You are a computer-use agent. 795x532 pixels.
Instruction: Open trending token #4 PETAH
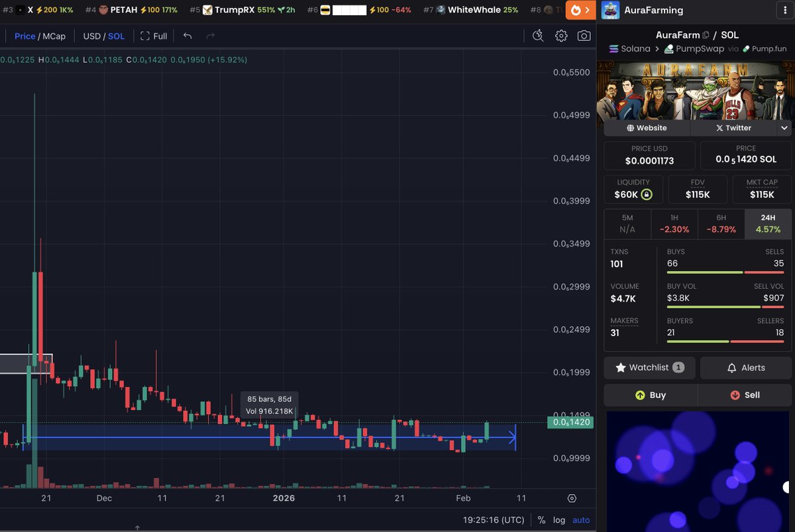[x=131, y=10]
